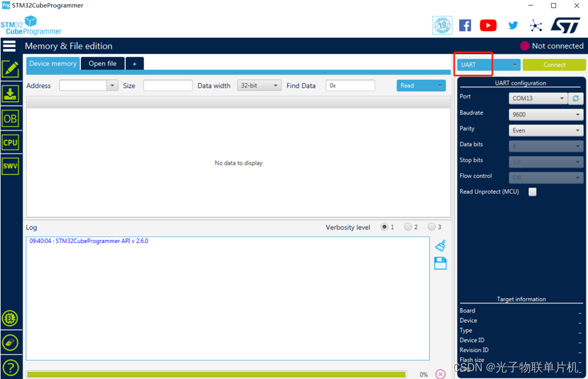Click the Twitter bird icon
The height and width of the screenshot is (379, 588).
513,26
